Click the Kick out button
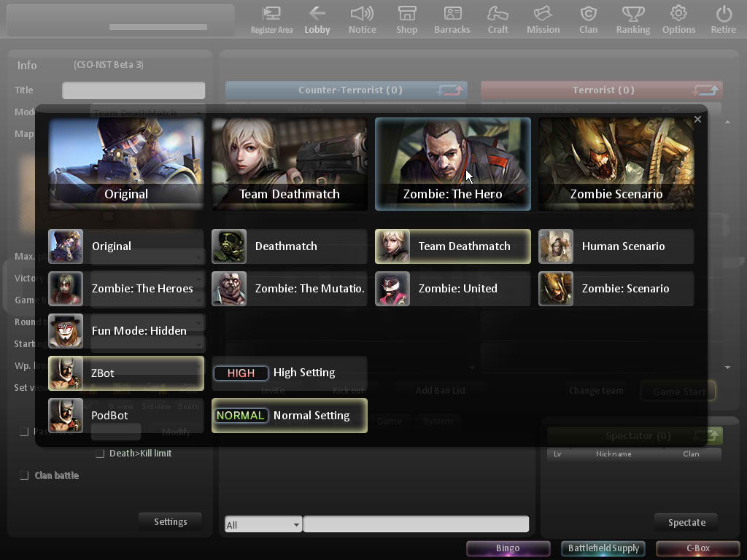This screenshot has height=560, width=747. coord(348,391)
